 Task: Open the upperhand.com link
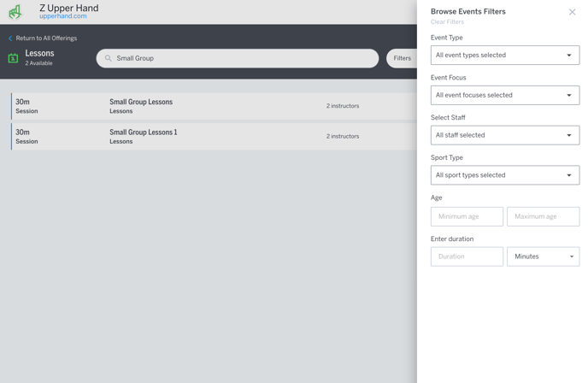click(x=63, y=16)
